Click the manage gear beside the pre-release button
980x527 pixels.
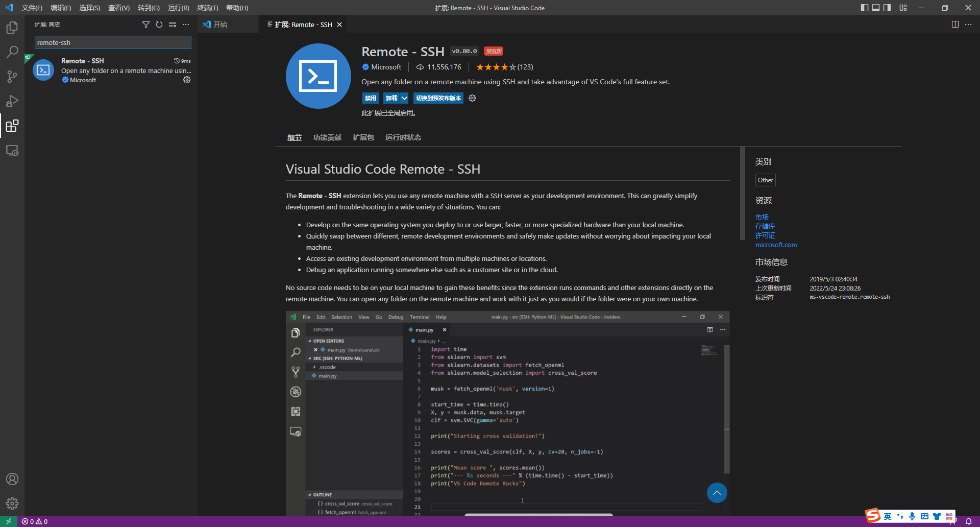pyautogui.click(x=472, y=98)
